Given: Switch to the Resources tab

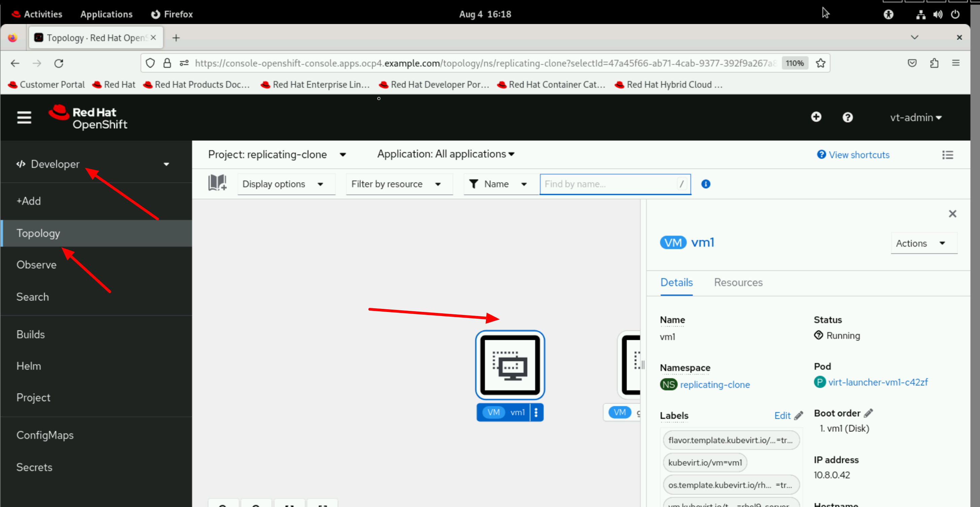Looking at the screenshot, I should (738, 282).
